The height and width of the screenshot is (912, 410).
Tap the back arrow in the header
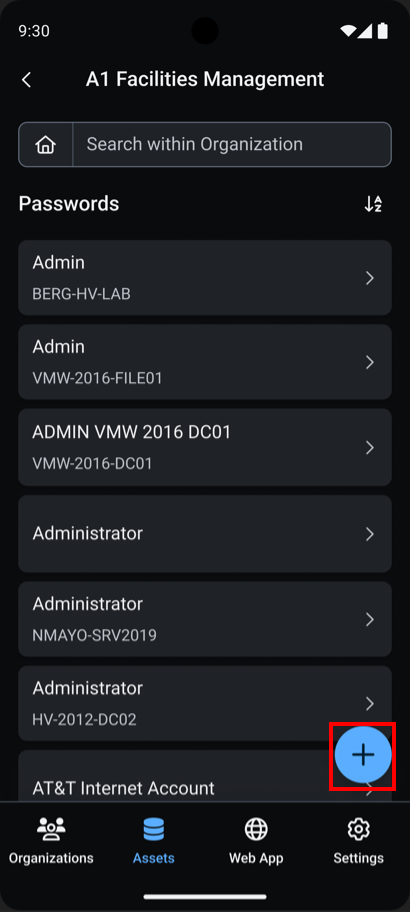[x=26, y=80]
